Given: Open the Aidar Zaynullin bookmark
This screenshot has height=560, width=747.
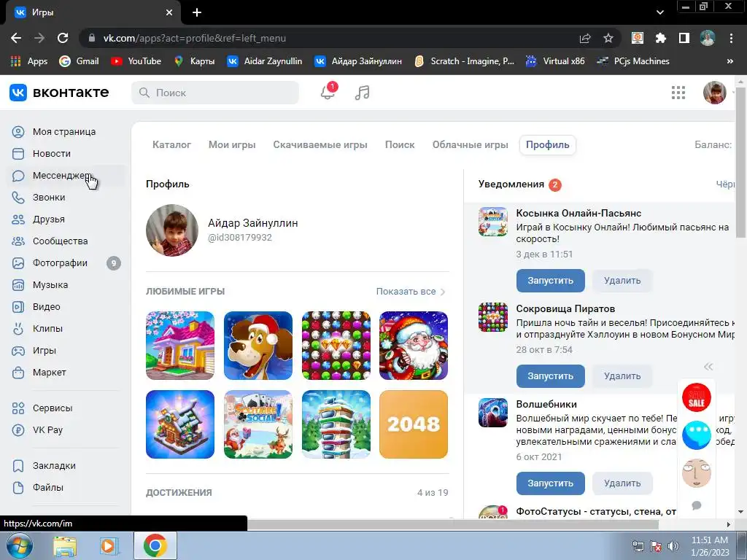Looking at the screenshot, I should [x=265, y=61].
